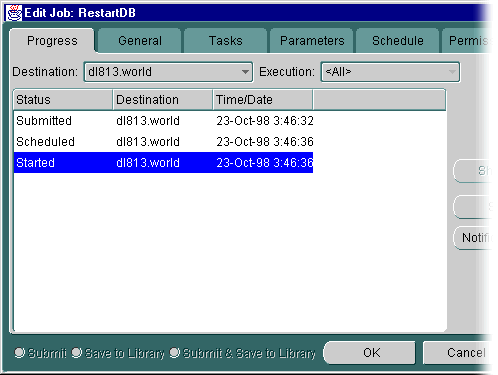Click the Destination column header

[x=163, y=100]
